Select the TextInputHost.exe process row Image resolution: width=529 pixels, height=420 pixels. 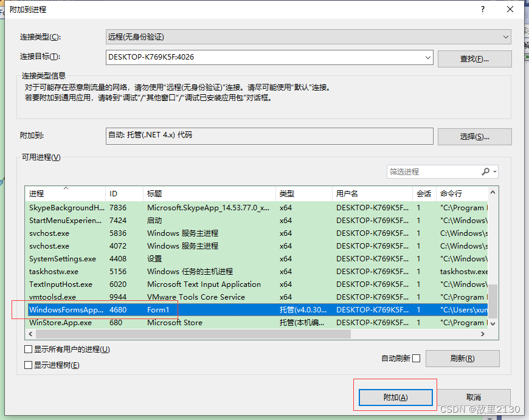257,284
